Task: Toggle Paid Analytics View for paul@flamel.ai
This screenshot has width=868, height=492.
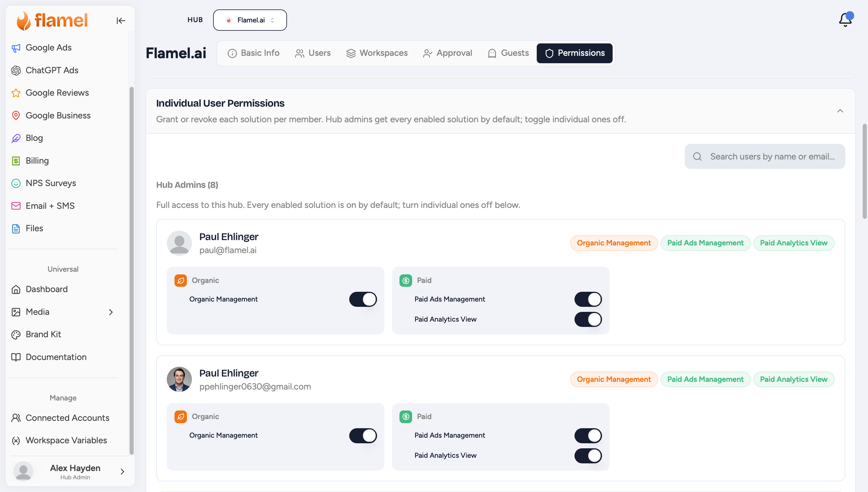Action: 588,319
